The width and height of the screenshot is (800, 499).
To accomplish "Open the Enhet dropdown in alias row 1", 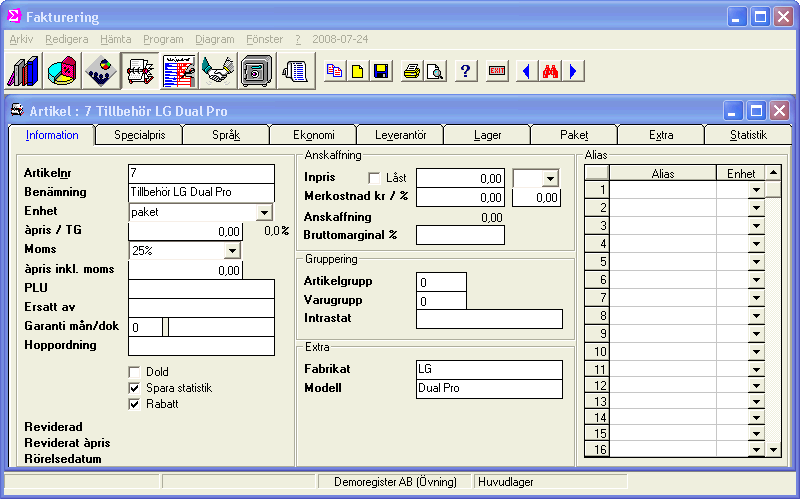I will 755,190.
